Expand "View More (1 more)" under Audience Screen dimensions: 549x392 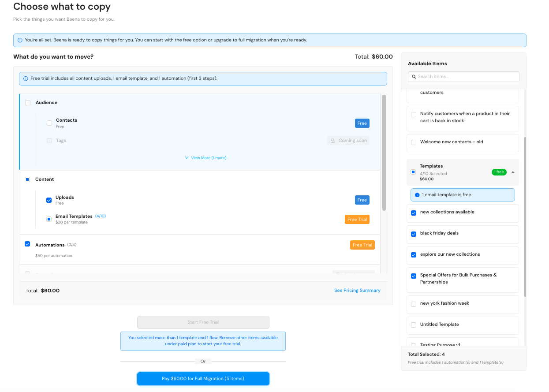205,157
